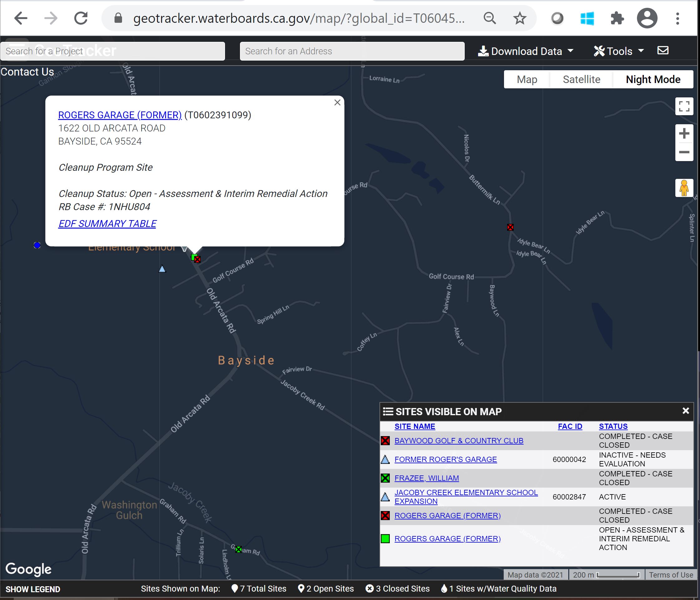Click the fullscreen map toggle icon
The image size is (700, 600).
click(684, 106)
